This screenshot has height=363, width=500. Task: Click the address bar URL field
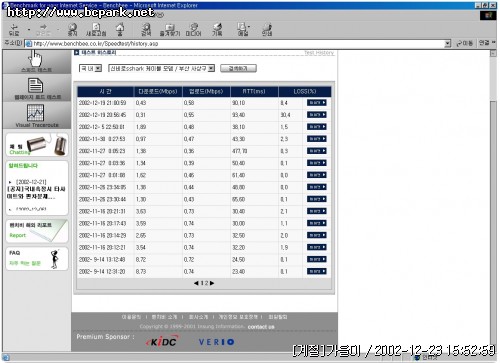click(x=239, y=43)
